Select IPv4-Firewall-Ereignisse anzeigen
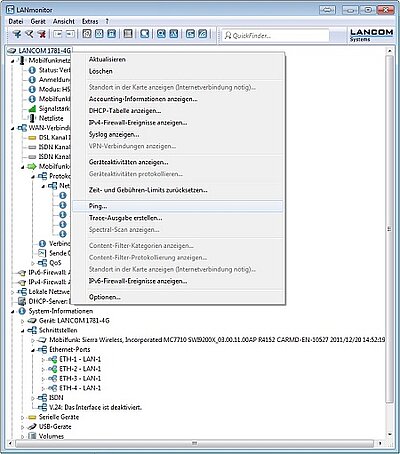Screen dimensions: 400x454 coord(178,123)
